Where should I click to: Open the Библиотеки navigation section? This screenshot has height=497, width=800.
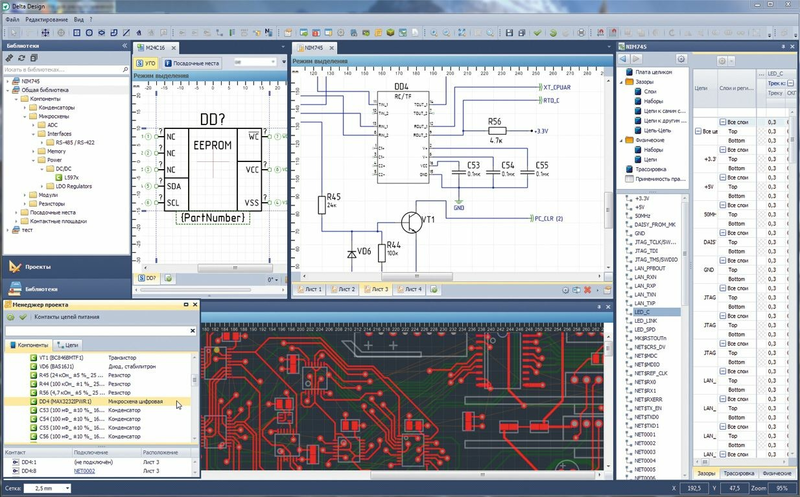(x=66, y=289)
